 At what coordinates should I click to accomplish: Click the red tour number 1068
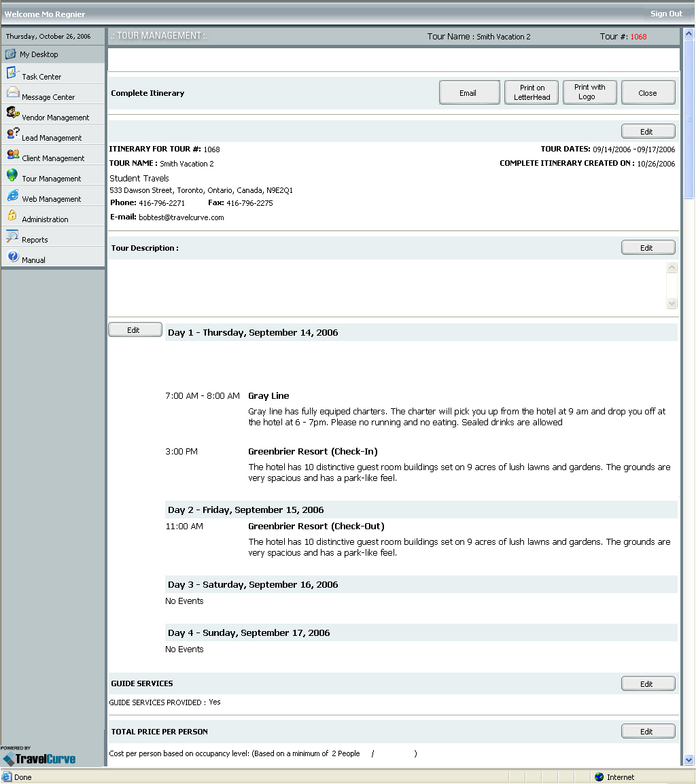(638, 37)
